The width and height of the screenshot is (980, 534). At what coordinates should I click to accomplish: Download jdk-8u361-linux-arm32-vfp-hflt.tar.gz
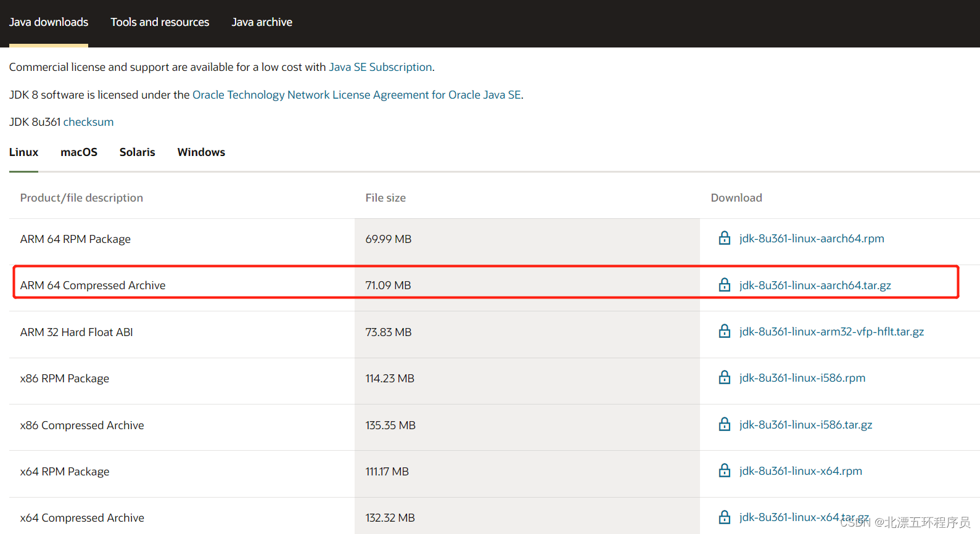coord(831,332)
